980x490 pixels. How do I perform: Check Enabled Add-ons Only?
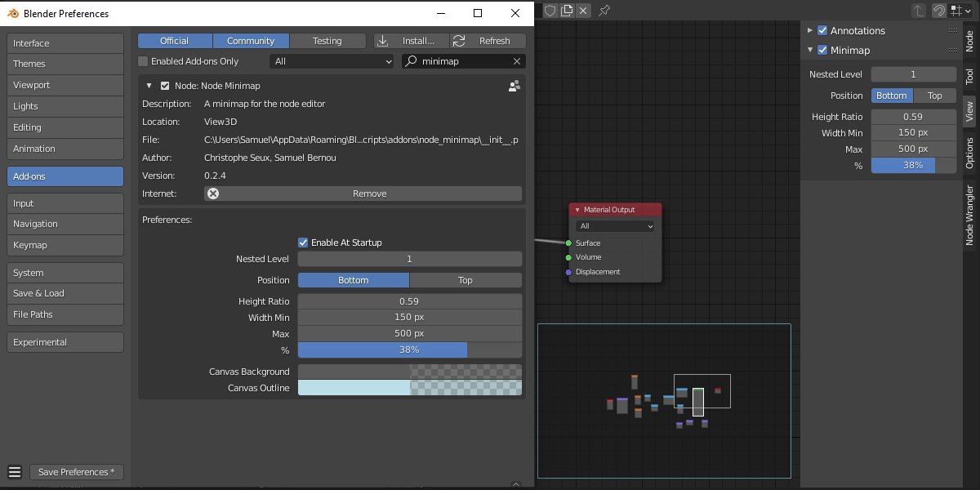point(144,61)
